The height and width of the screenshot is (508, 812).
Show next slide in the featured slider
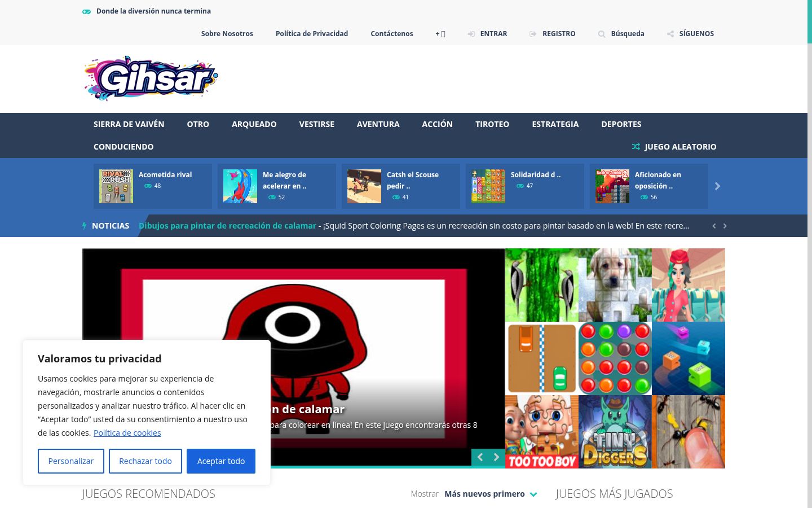pos(496,457)
